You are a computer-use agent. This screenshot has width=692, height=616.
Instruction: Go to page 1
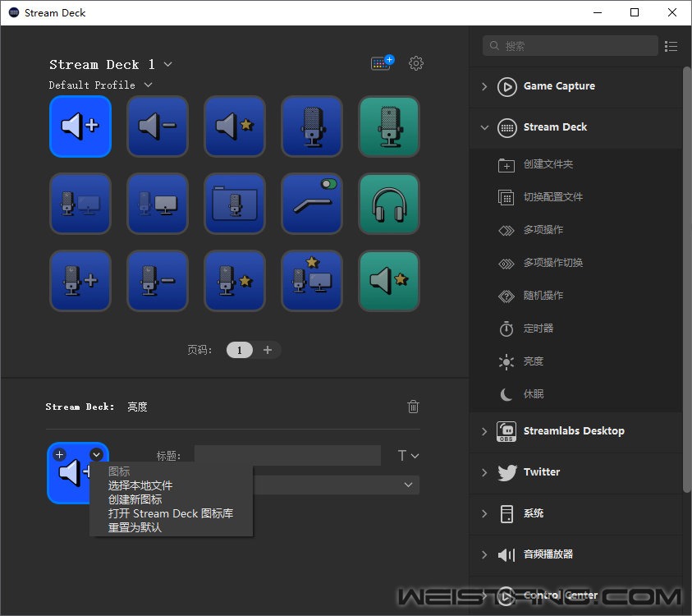coord(239,350)
